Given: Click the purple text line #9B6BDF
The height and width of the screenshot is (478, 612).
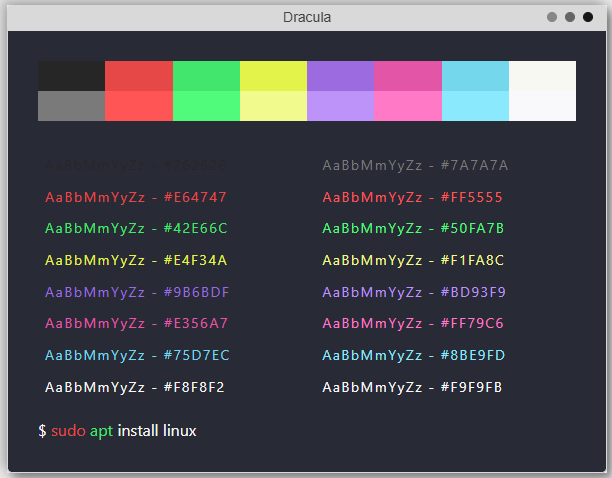Looking at the screenshot, I should click(137, 293).
